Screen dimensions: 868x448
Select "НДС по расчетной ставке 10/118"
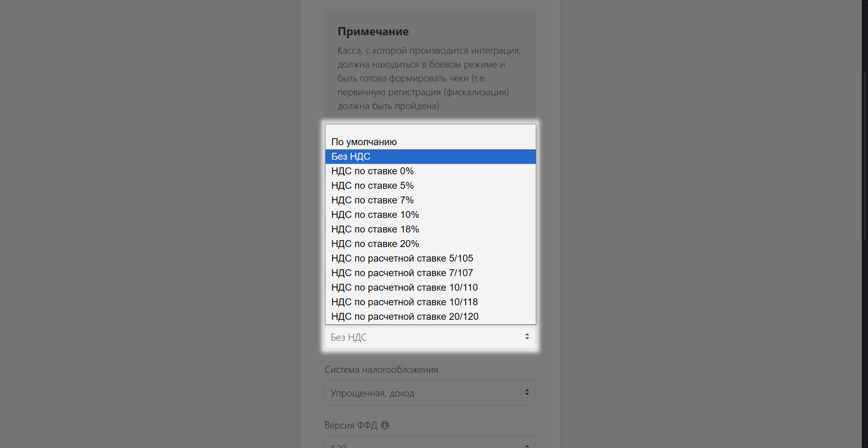(404, 302)
